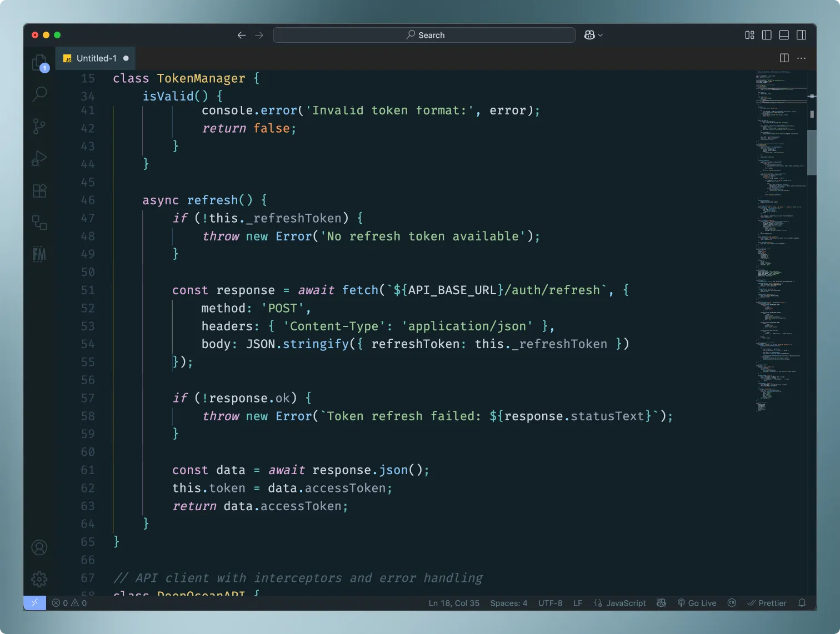This screenshot has width=840, height=634.
Task: Open the Extensions view
Action: [x=39, y=190]
